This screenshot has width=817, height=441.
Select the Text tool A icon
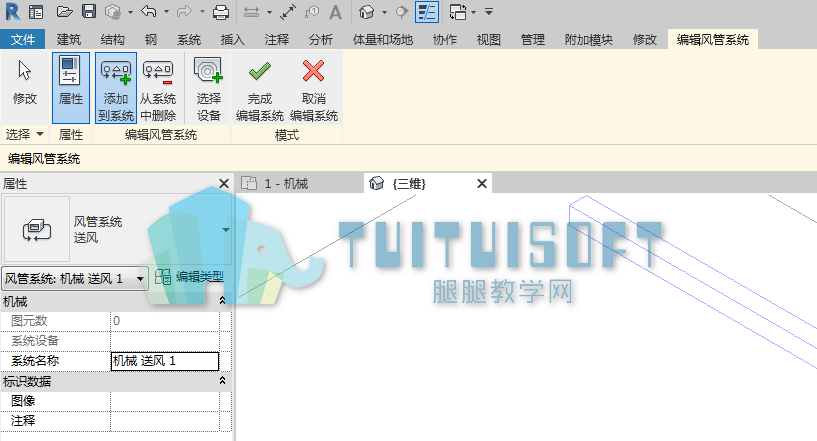click(336, 11)
